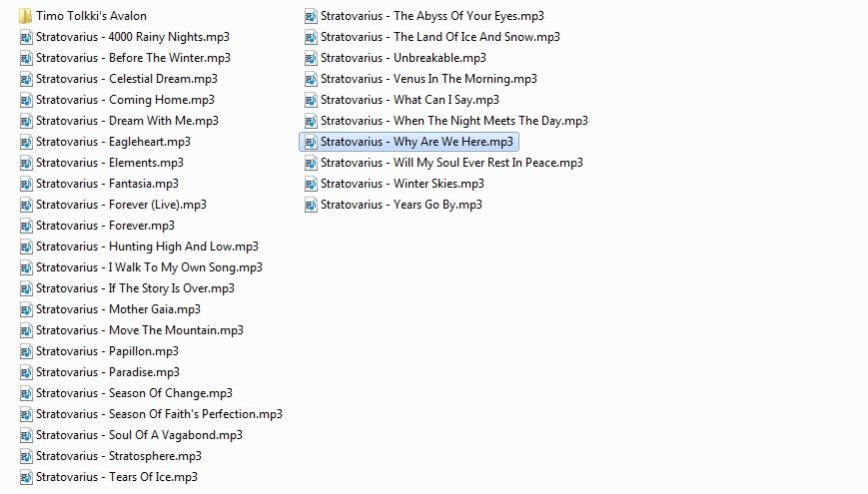Click the Elements mp3 file icon
The width and height of the screenshot is (868, 494).
[x=26, y=164]
